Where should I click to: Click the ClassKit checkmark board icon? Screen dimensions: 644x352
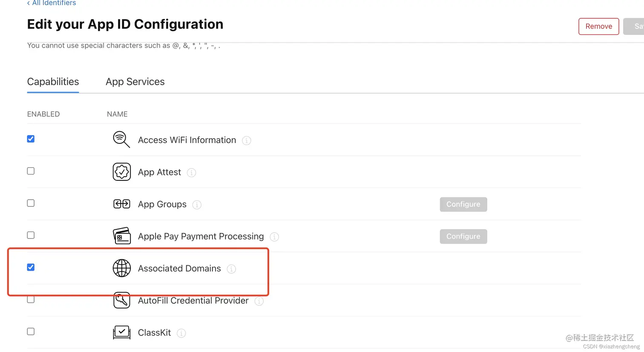point(122,332)
